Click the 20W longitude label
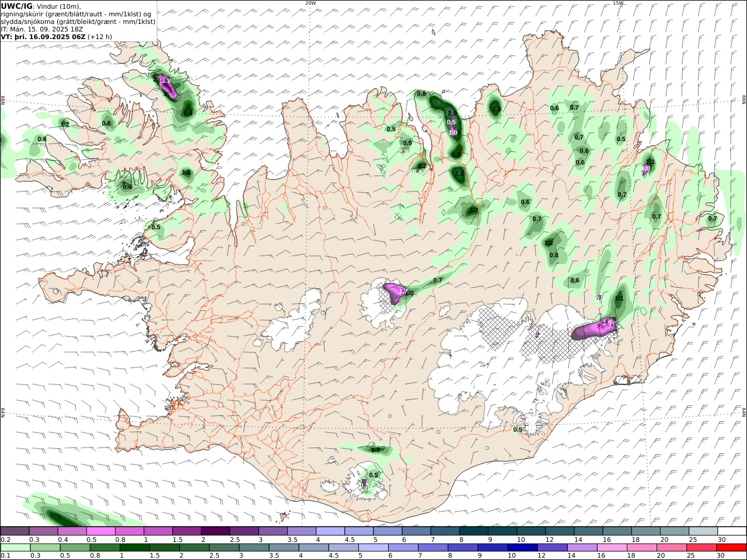This screenshot has width=747, height=560. pyautogui.click(x=310, y=3)
